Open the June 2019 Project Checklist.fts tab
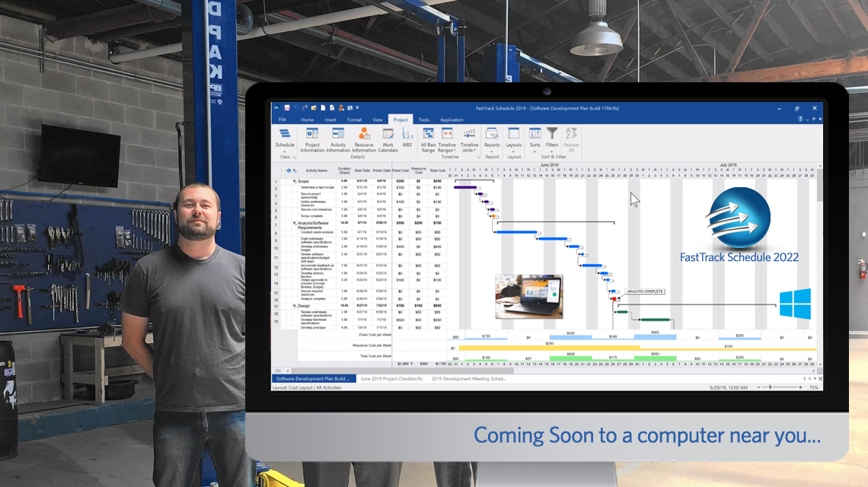 392,379
